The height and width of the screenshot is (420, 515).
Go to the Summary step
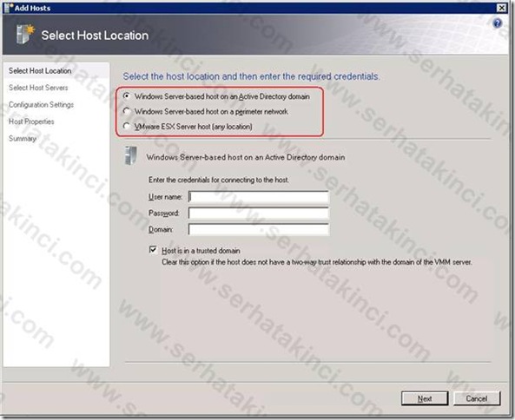pyautogui.click(x=23, y=139)
